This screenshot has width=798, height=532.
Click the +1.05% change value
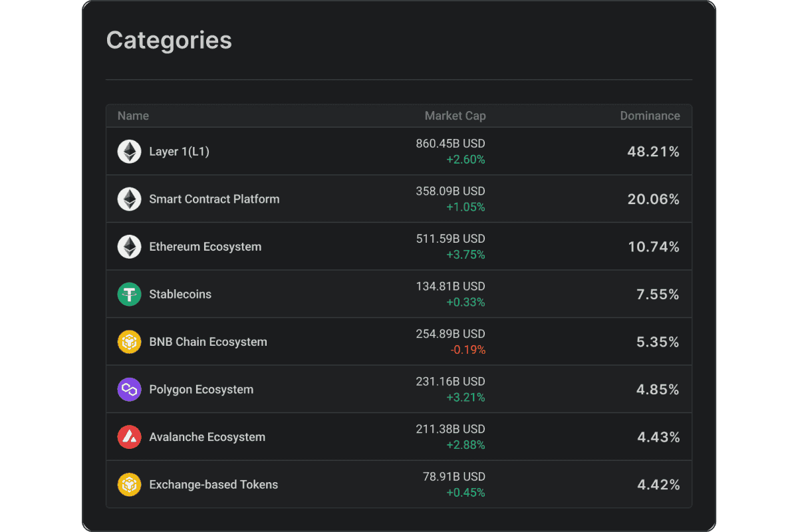[x=465, y=207]
